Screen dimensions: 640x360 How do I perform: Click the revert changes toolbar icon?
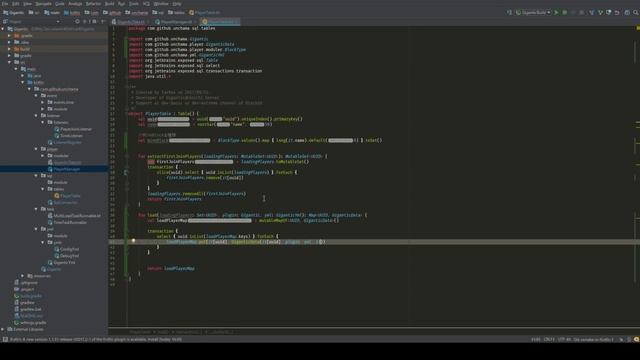click(617, 13)
